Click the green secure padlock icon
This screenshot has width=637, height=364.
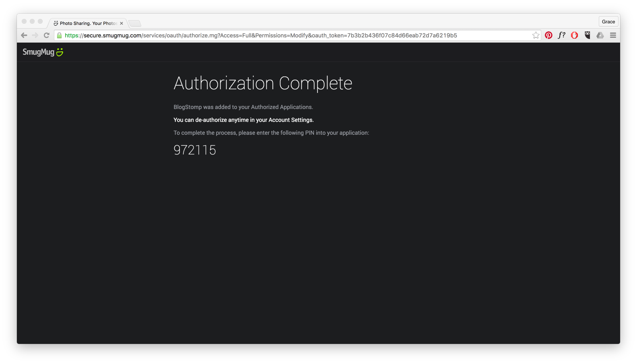[60, 35]
